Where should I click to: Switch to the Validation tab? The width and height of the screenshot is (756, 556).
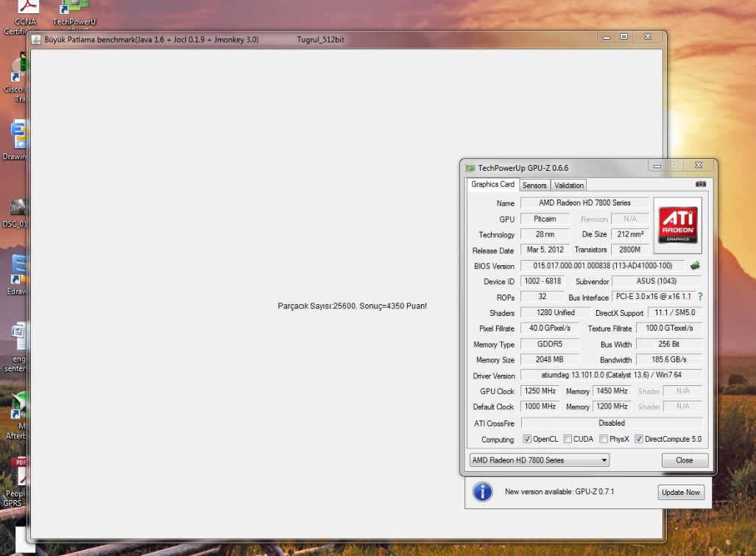click(x=568, y=185)
